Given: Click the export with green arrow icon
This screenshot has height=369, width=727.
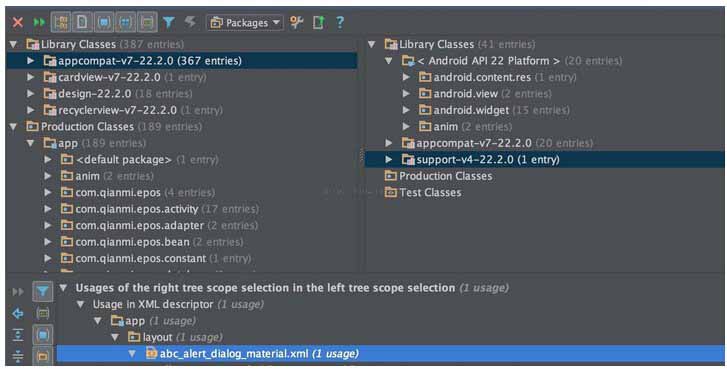Looking at the screenshot, I should [319, 22].
